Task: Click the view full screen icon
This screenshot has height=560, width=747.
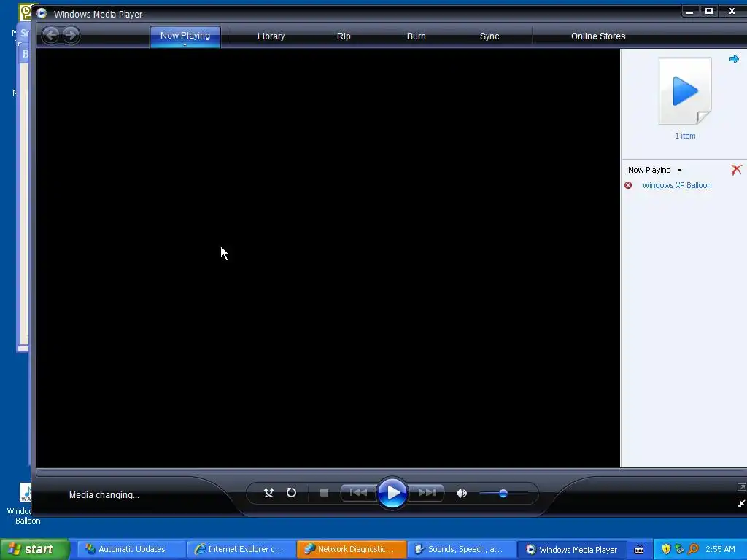Action: (x=741, y=486)
